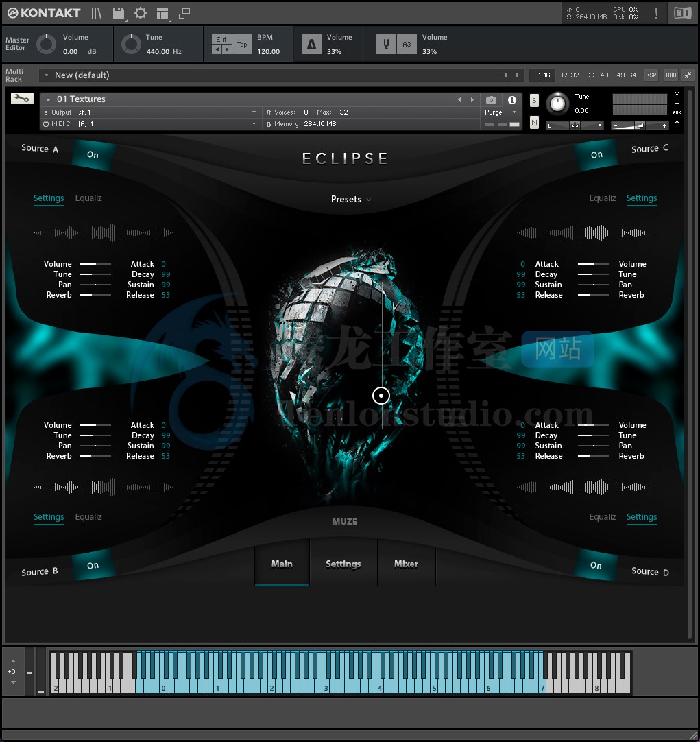This screenshot has width=700, height=742.
Task: Switch to the Main tab
Action: click(x=282, y=564)
